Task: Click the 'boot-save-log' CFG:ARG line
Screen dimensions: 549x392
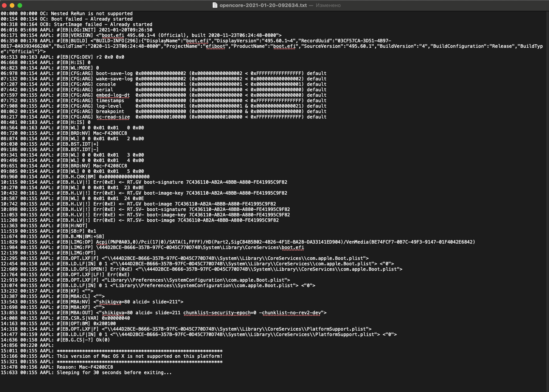Action: click(x=164, y=73)
